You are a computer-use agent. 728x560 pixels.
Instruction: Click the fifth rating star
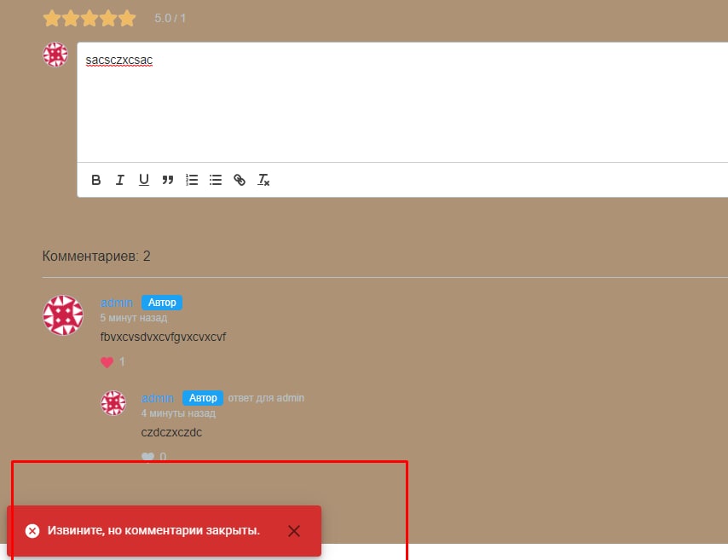(x=127, y=19)
